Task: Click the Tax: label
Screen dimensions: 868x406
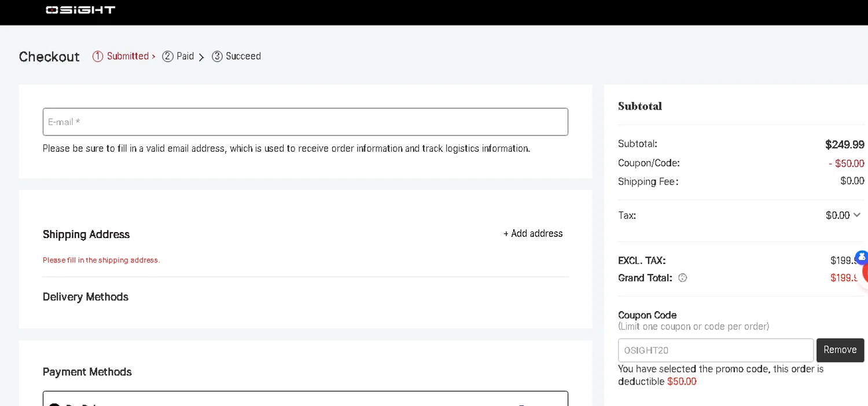Action: click(627, 215)
